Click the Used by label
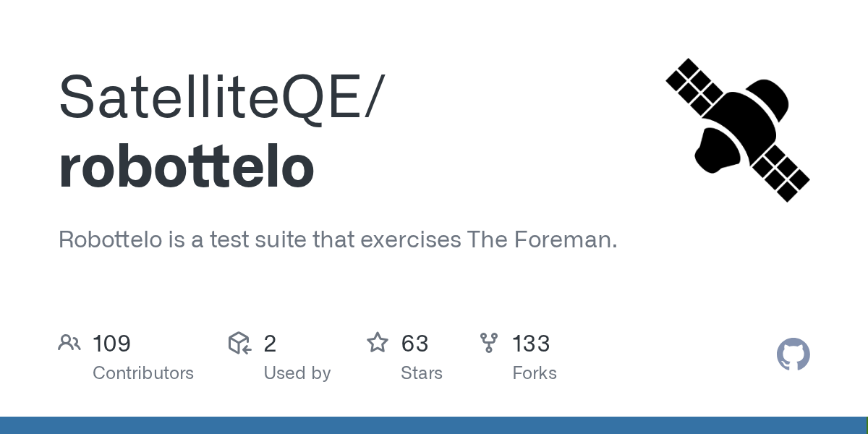The height and width of the screenshot is (434, 868). tap(297, 373)
